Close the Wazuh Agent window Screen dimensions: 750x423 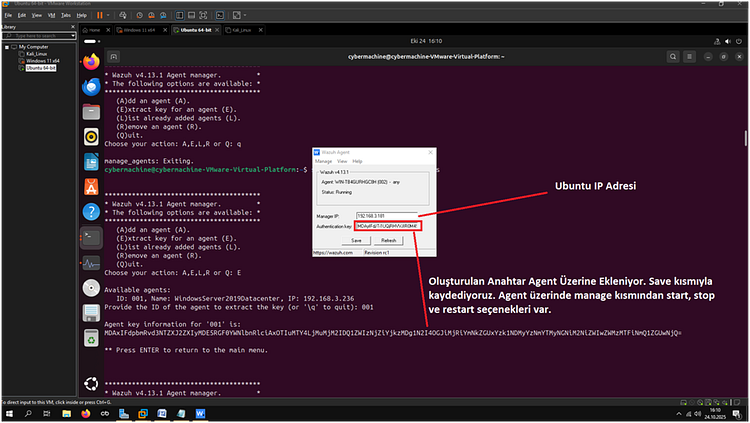click(430, 152)
